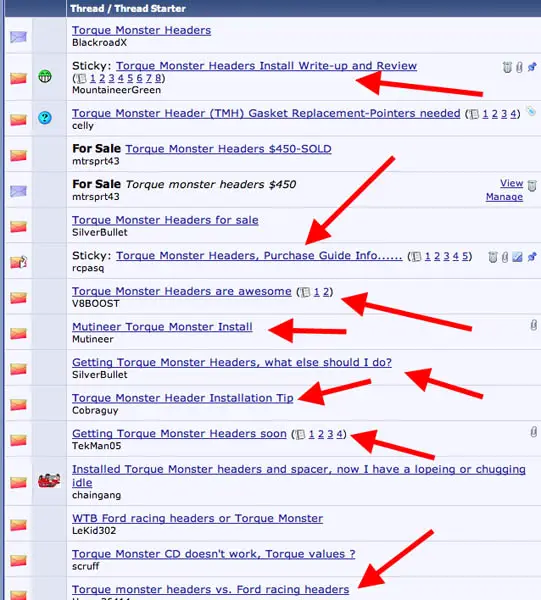Click the blue question mark icon in celly row
541x600 pixels.
coord(45,117)
